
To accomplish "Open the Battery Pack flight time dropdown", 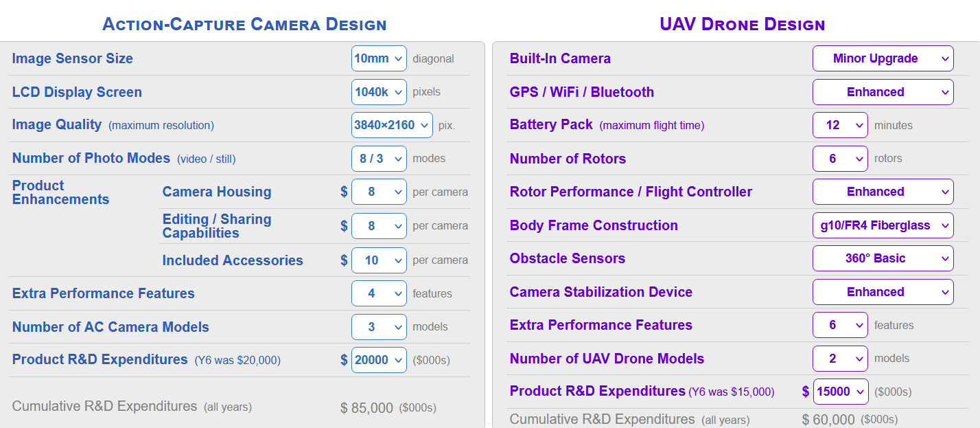I will coord(840,124).
